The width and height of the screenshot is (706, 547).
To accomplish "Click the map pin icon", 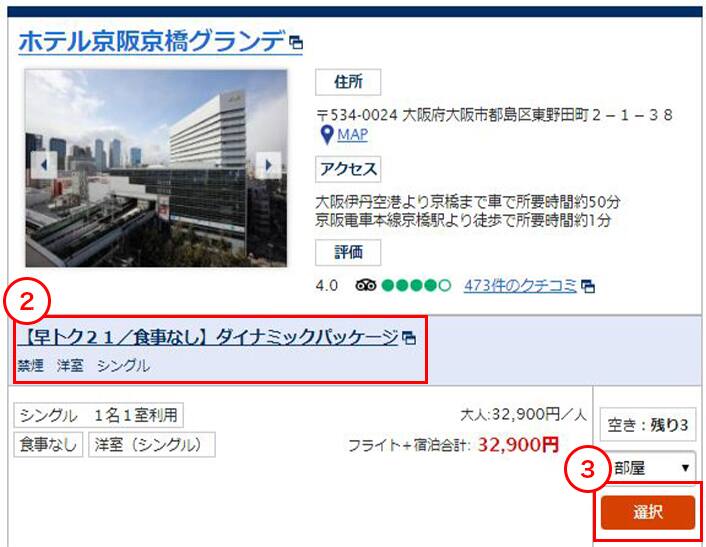I will pos(327,135).
